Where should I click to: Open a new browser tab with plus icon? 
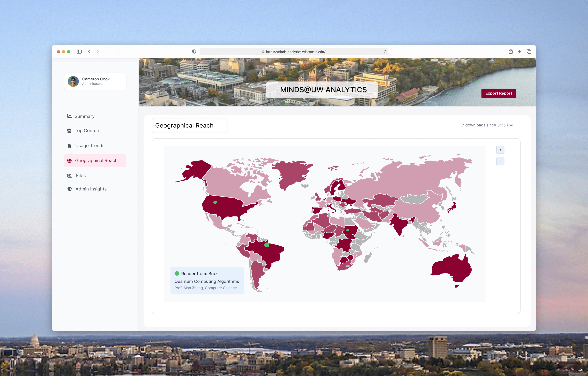point(519,51)
